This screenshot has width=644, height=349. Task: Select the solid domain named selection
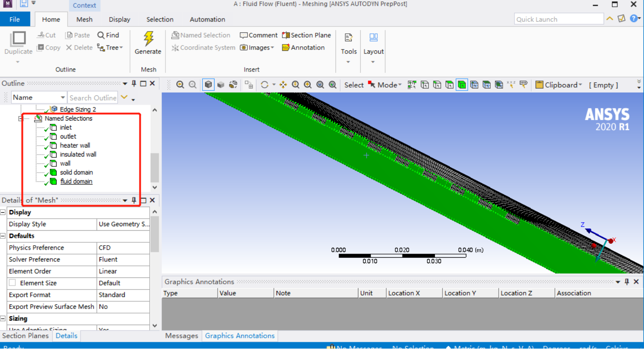coord(76,172)
